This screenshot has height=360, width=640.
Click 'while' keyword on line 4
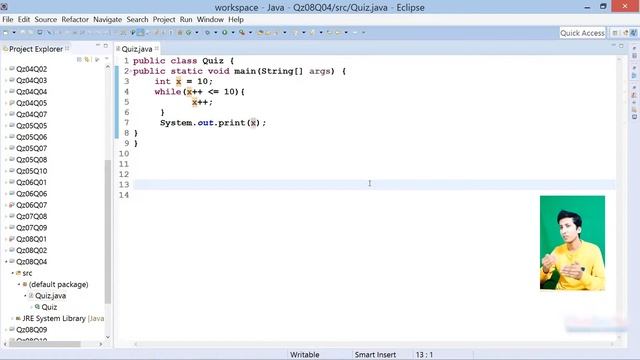[168, 92]
